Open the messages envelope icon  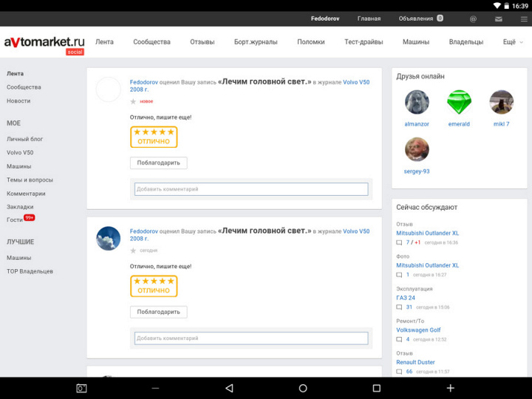499,19
